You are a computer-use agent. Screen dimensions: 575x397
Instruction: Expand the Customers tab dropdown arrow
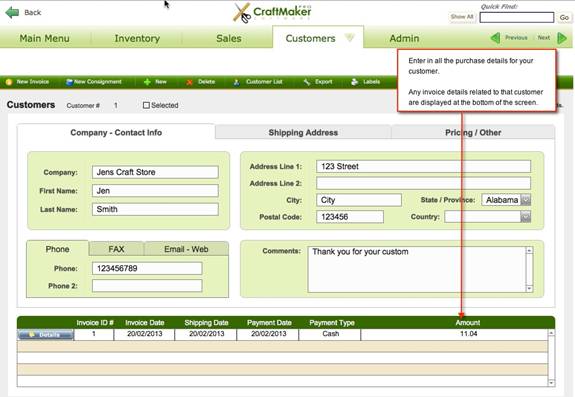pyautogui.click(x=350, y=37)
